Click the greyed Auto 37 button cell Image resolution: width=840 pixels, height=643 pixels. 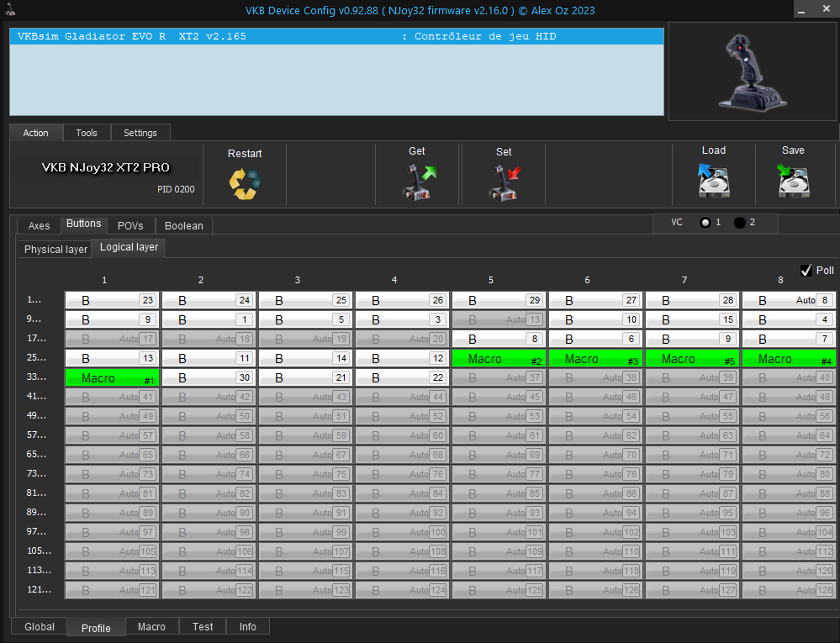[x=499, y=377]
